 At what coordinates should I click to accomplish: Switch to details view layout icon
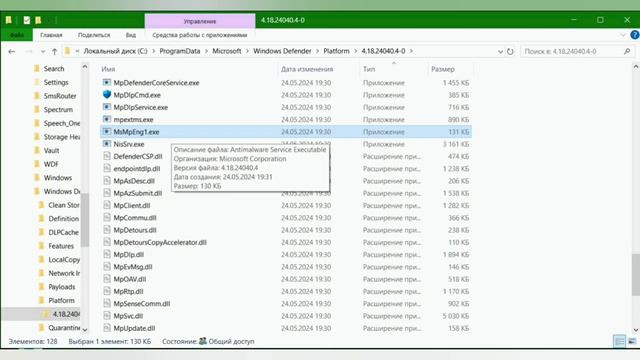pos(619,341)
